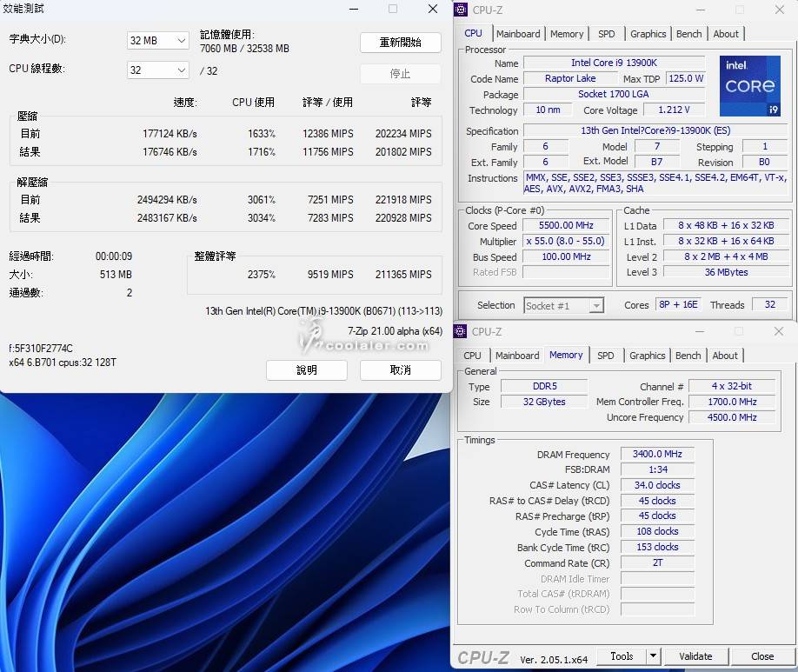
Task: Click the Validate button in CPU-Z
Action: point(695,656)
